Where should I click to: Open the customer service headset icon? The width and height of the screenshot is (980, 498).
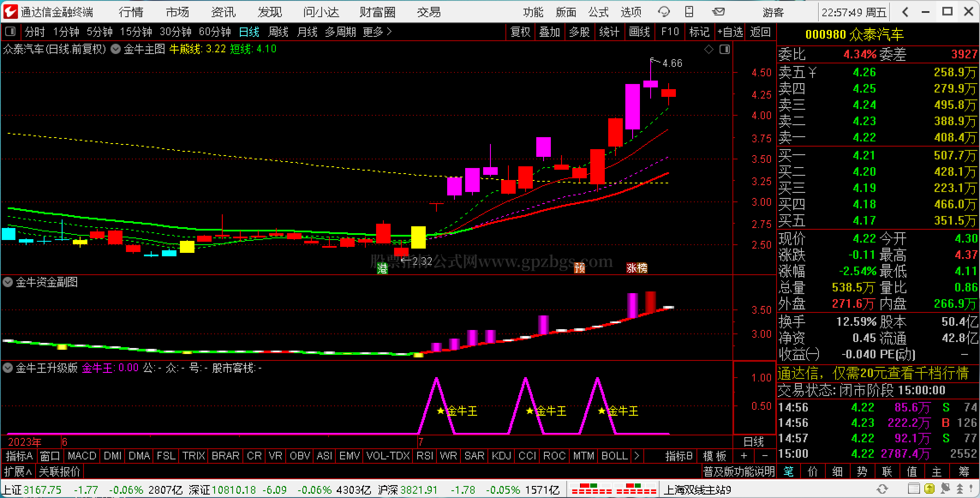point(663,12)
